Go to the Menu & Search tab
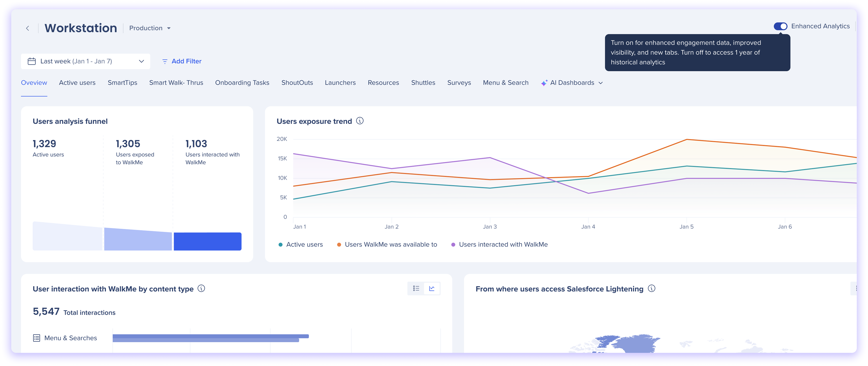This screenshot has width=868, height=366. coord(505,83)
